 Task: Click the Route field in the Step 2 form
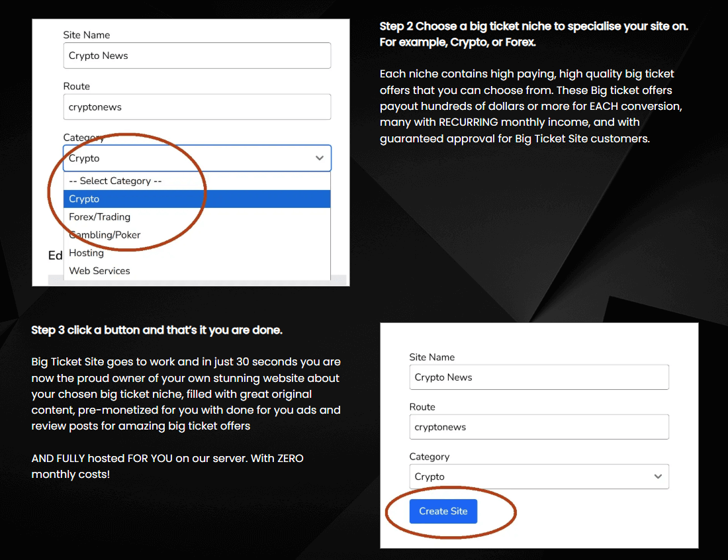[197, 107]
